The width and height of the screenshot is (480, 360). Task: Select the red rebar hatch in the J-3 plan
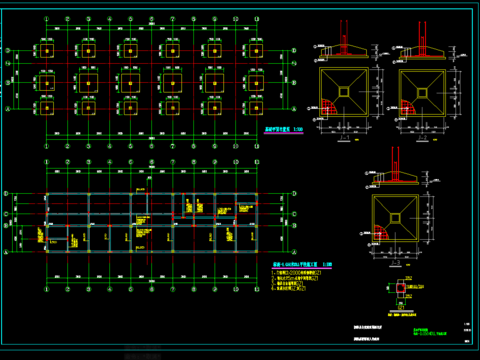pyautogui.click(x=381, y=232)
